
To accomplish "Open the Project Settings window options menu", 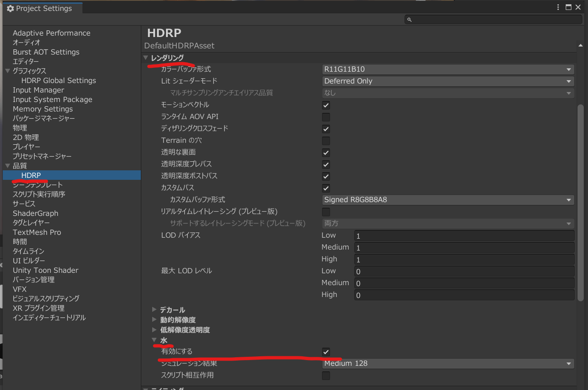I will point(558,7).
